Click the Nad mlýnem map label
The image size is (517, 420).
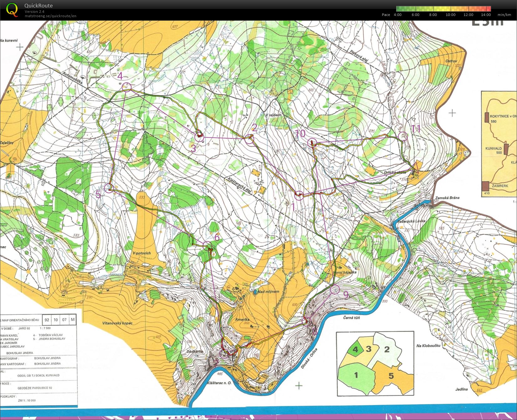[x=269, y=291]
